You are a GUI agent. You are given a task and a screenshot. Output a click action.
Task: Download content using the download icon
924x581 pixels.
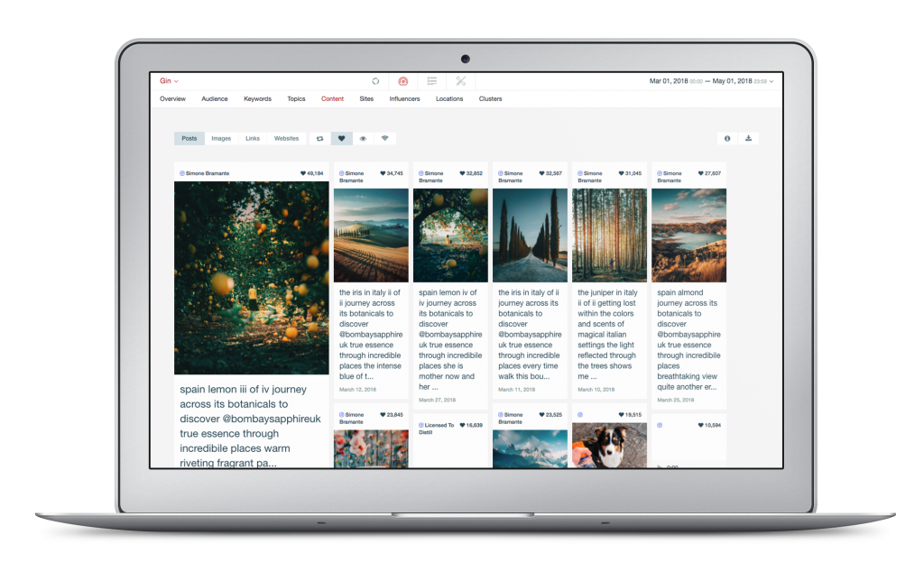748,139
